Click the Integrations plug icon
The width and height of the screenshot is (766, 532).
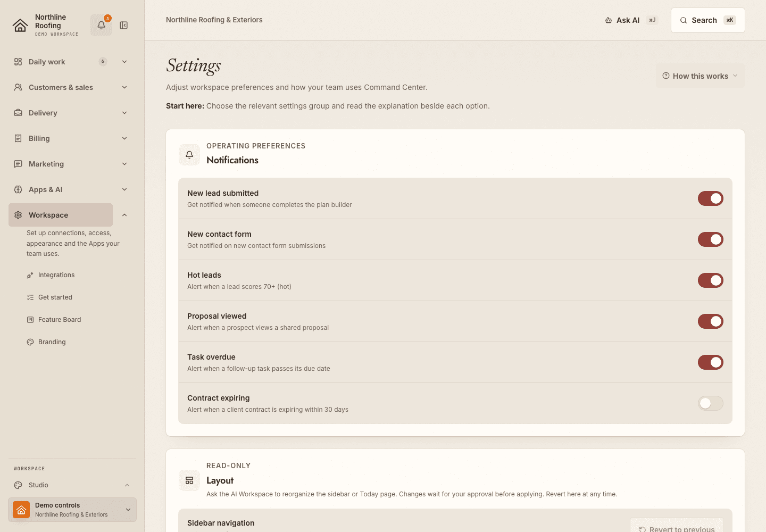pos(30,275)
